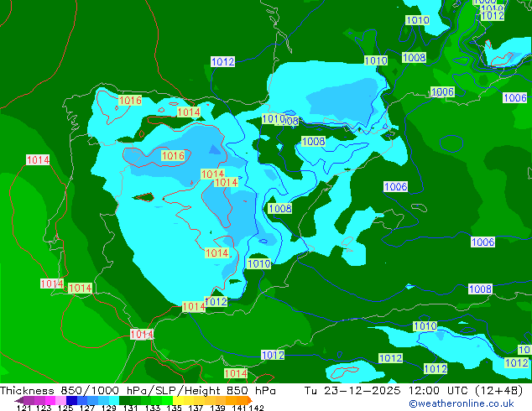This screenshot has width=532, height=411.
Task: Click the legend value 129
Action: 108,408
